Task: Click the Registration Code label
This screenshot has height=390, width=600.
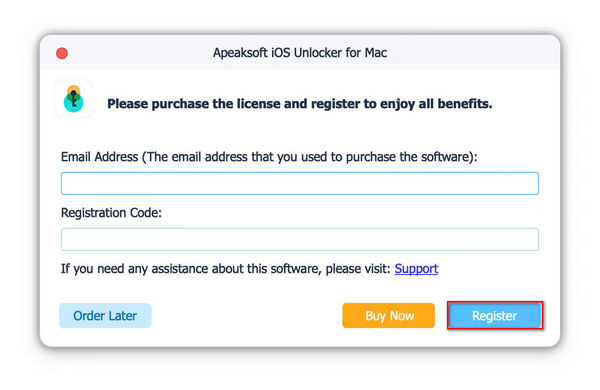Action: click(111, 213)
